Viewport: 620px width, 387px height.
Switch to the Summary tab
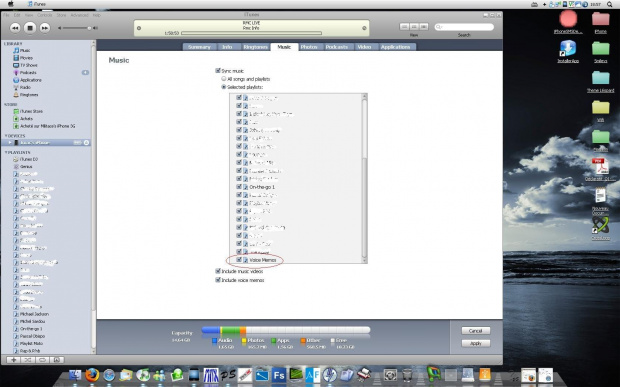coord(199,47)
